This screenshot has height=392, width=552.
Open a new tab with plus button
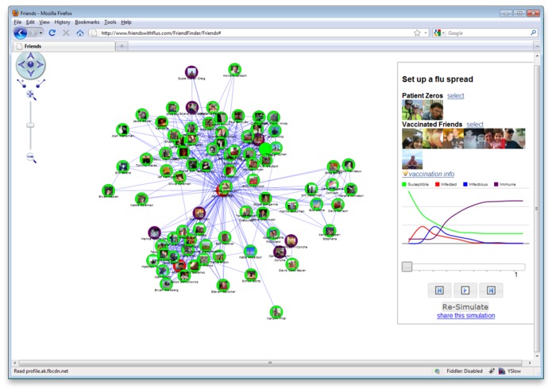coord(122,46)
